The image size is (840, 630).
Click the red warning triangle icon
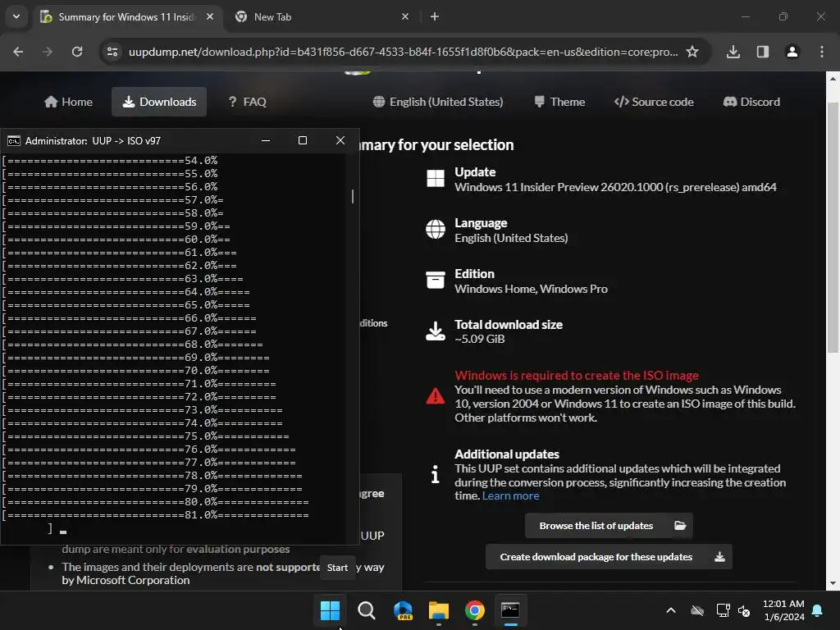coord(436,396)
